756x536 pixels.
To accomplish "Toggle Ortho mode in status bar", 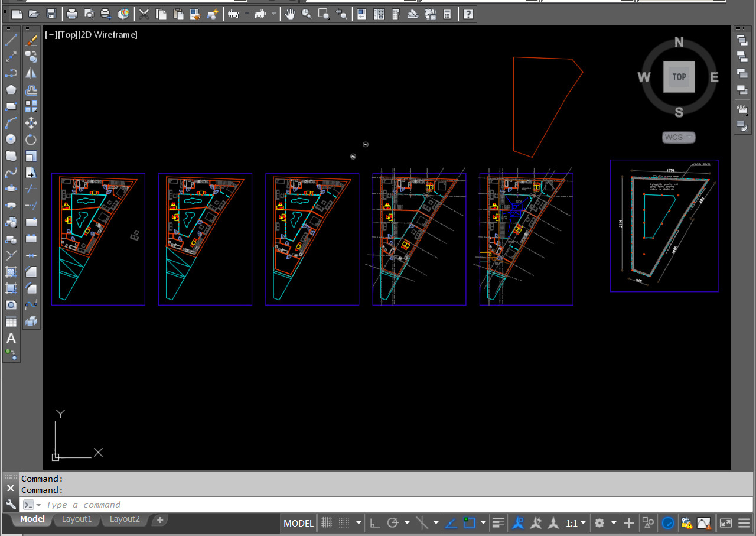I will [374, 523].
